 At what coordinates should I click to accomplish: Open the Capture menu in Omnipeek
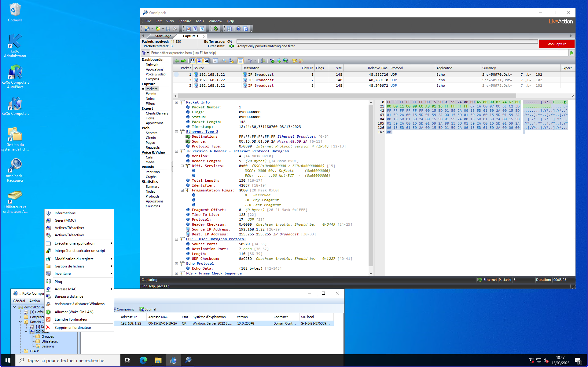[185, 21]
